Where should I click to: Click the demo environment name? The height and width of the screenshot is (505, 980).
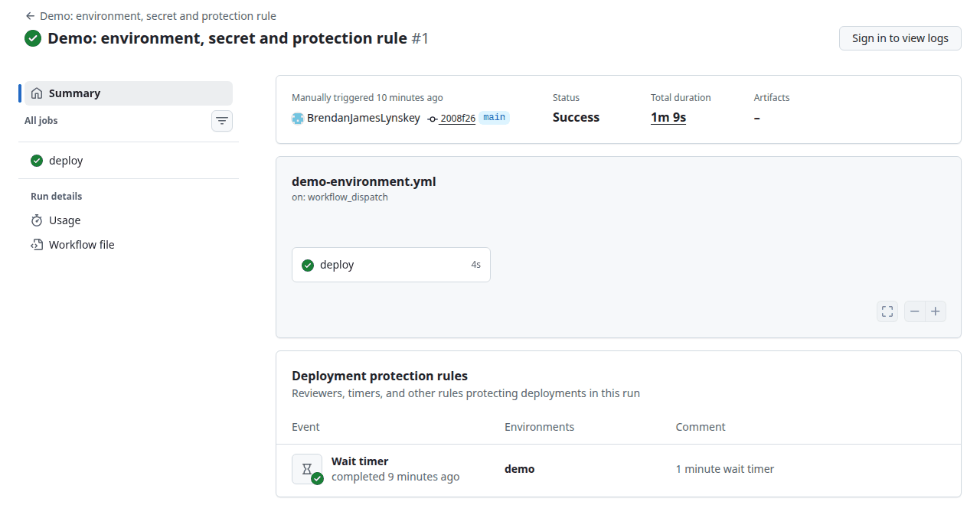point(520,469)
